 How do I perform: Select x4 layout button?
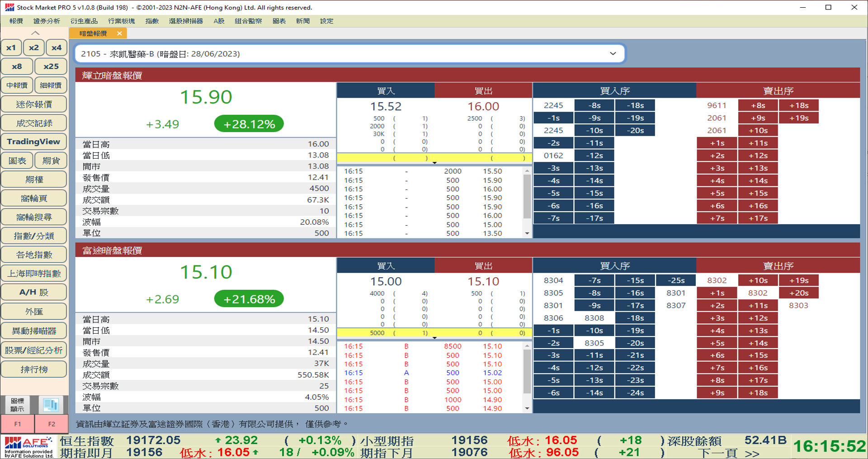point(57,48)
